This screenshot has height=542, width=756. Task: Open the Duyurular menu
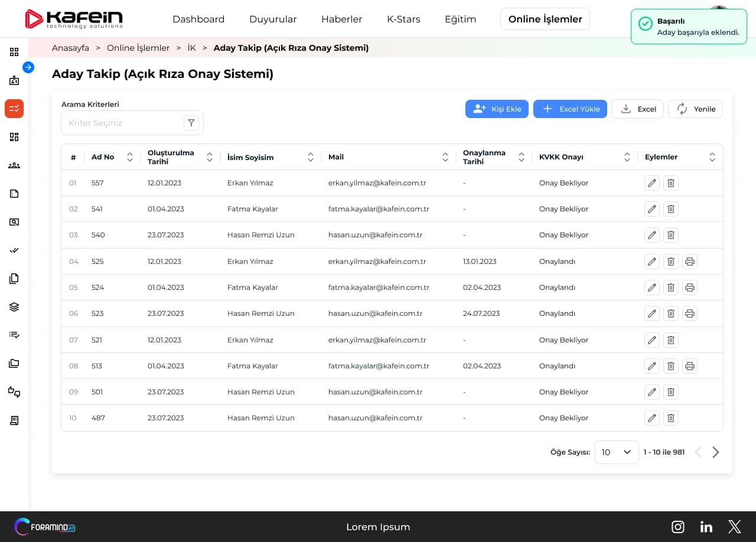[273, 19]
